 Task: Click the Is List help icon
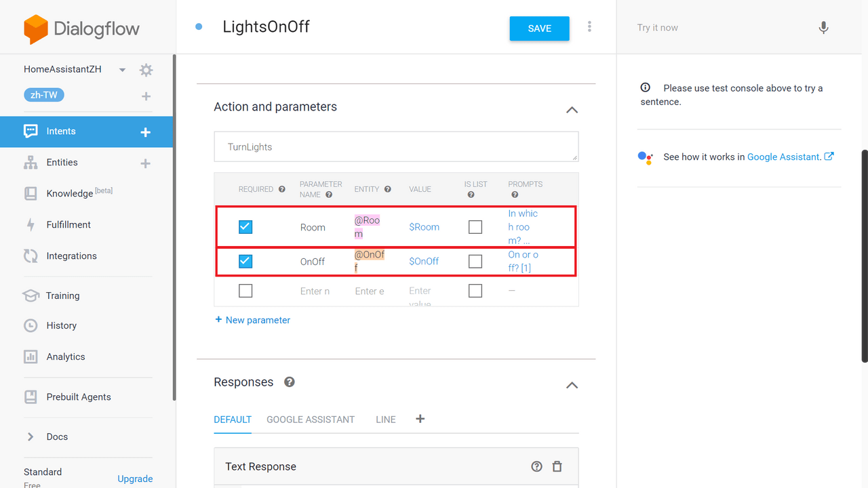coord(471,195)
